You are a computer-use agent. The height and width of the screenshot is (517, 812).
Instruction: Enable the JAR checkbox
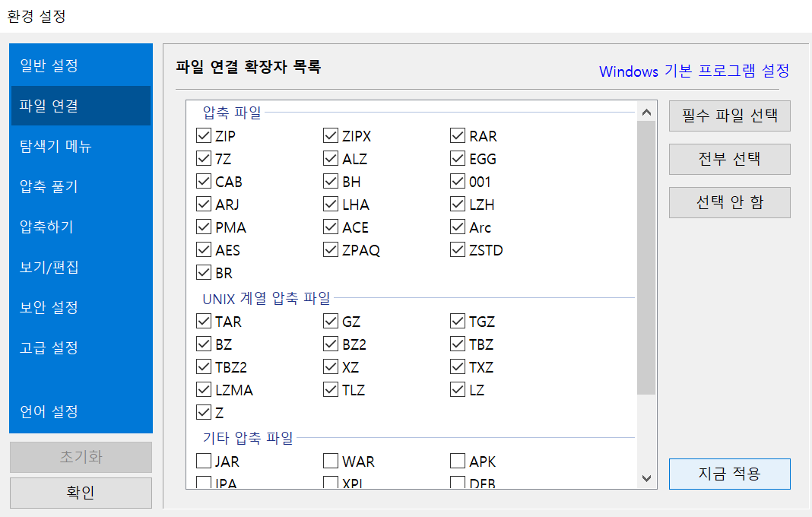click(x=203, y=461)
